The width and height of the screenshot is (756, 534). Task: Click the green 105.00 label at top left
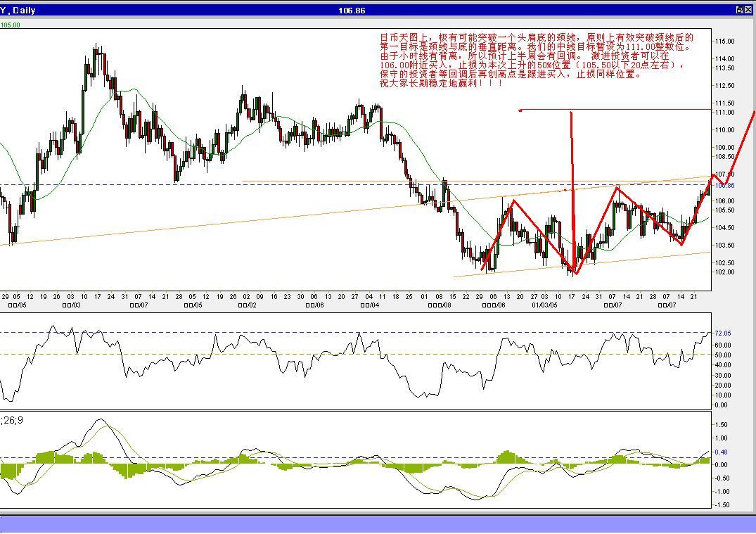10,25
